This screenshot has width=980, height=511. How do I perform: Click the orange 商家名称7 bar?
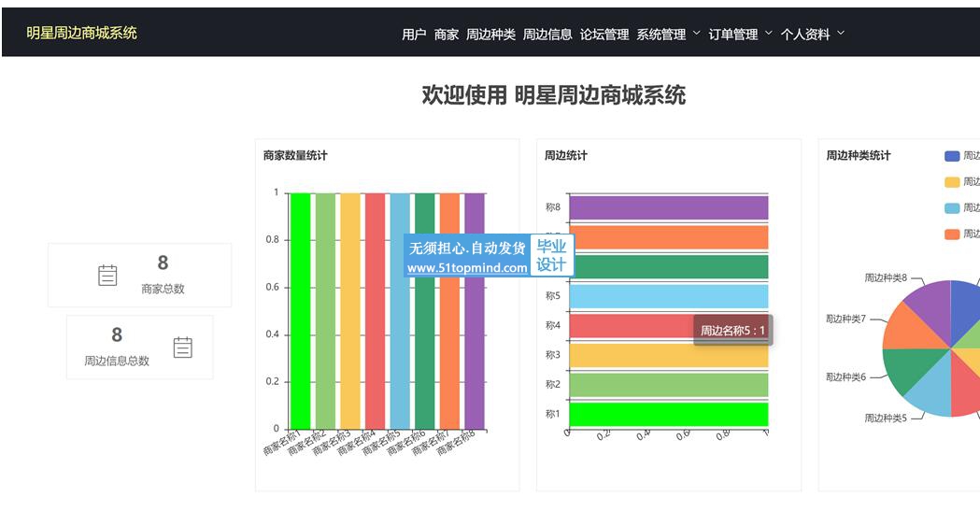point(449,311)
